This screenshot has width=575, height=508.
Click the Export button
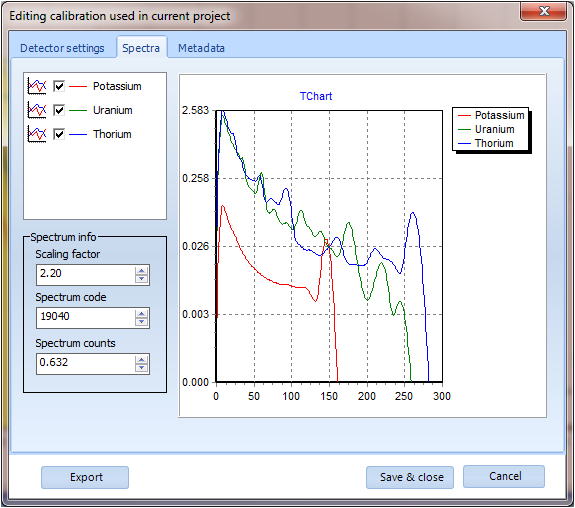85,477
